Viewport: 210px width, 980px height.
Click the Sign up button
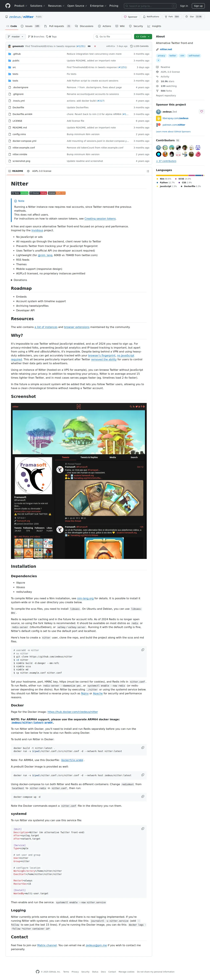tap(198, 6)
